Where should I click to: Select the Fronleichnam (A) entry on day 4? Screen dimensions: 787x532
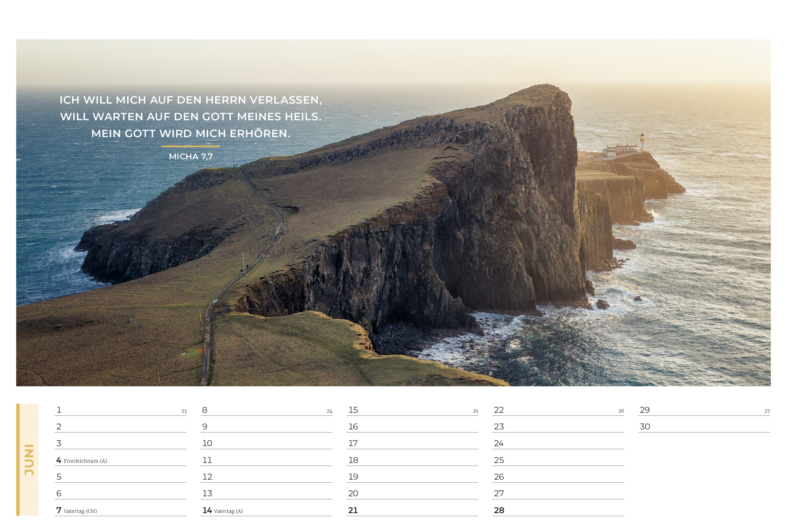pyautogui.click(x=85, y=461)
